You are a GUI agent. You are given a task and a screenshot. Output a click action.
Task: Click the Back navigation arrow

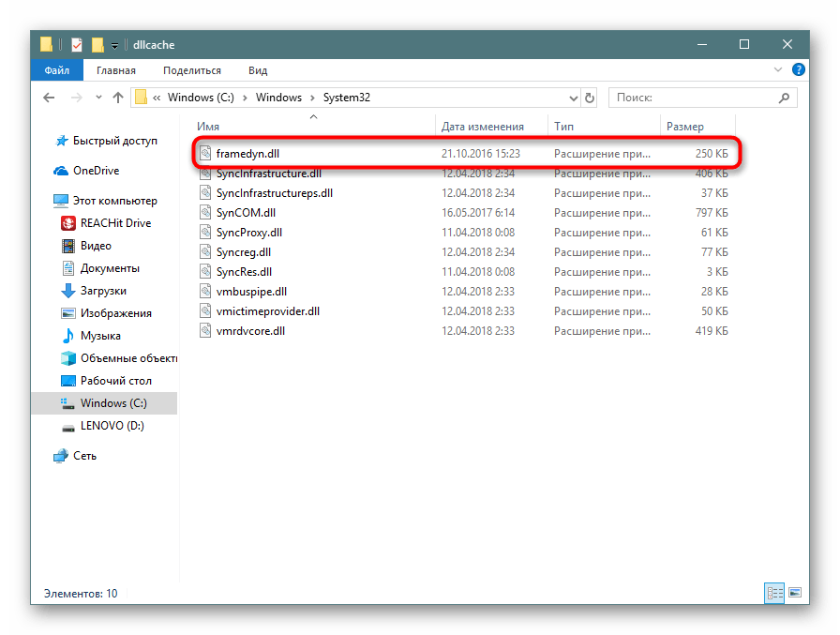(49, 98)
